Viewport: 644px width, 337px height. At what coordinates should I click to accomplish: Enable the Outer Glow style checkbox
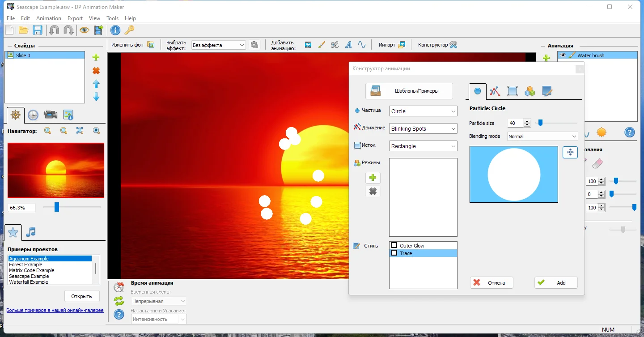pos(394,245)
